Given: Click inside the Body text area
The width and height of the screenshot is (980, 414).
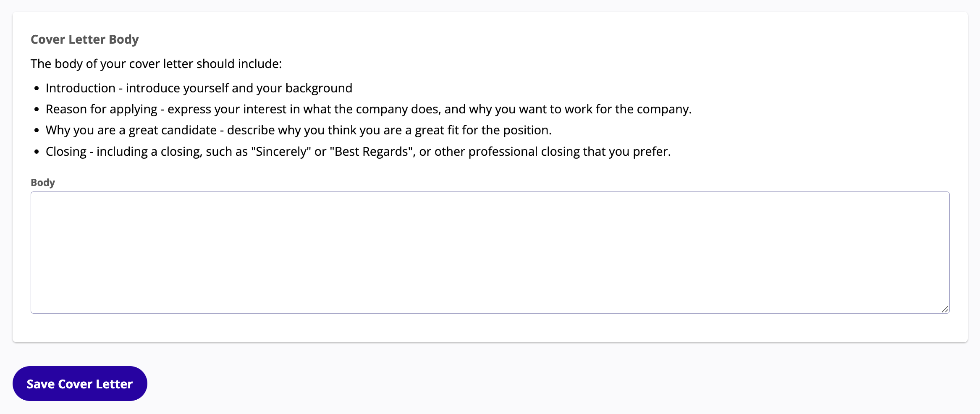Looking at the screenshot, I should point(490,252).
